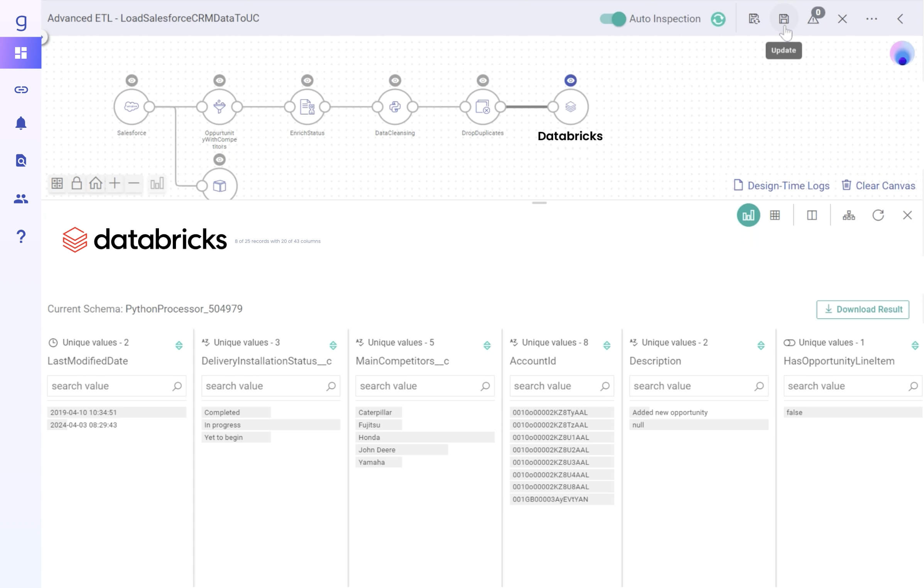The image size is (924, 588).
Task: Click the green refresh inspection icon
Action: (718, 19)
